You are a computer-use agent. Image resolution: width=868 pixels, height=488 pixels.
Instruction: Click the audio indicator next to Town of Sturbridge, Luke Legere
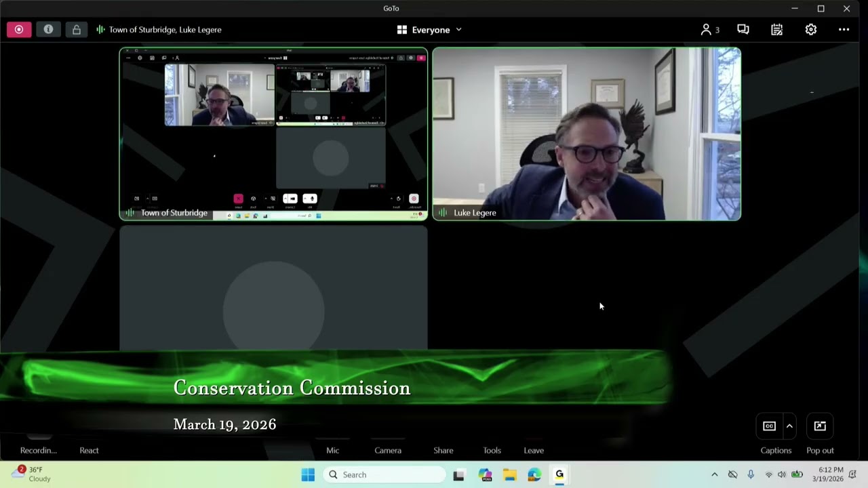point(100,30)
